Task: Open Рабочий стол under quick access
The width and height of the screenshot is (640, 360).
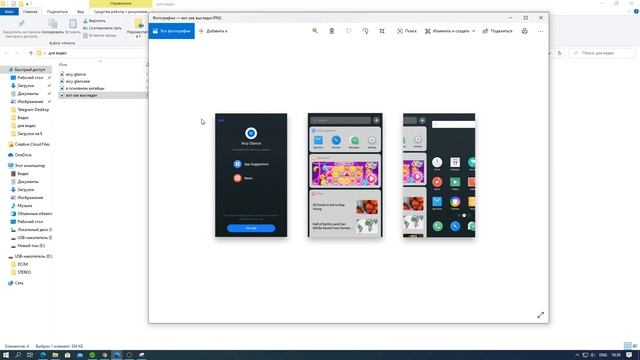Action: pos(30,78)
